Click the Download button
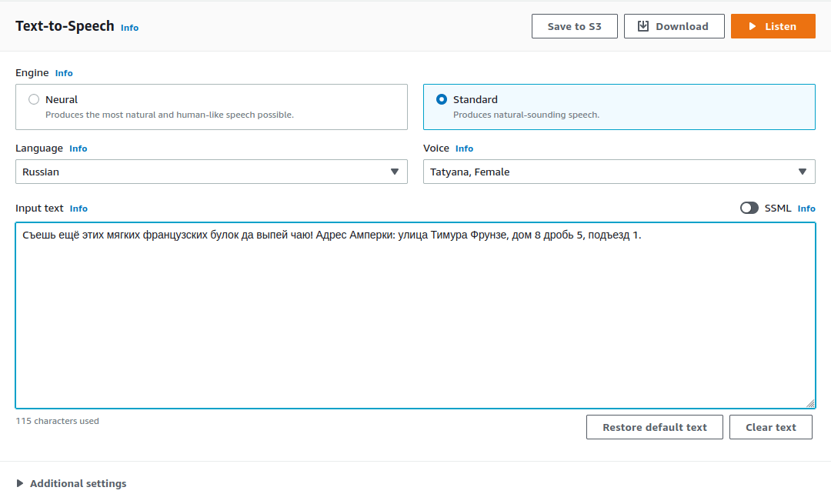The image size is (831, 504). tap(673, 26)
